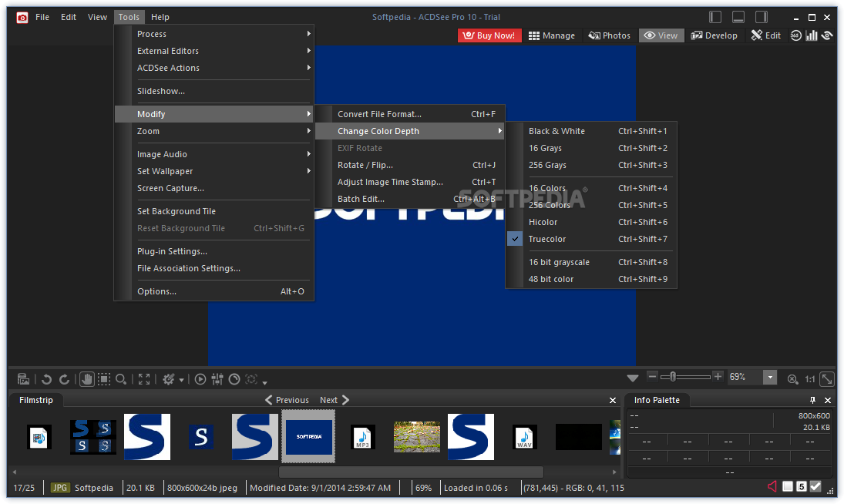Open the 69% zoom level dropdown
This screenshot has width=844, height=504.
(x=770, y=377)
